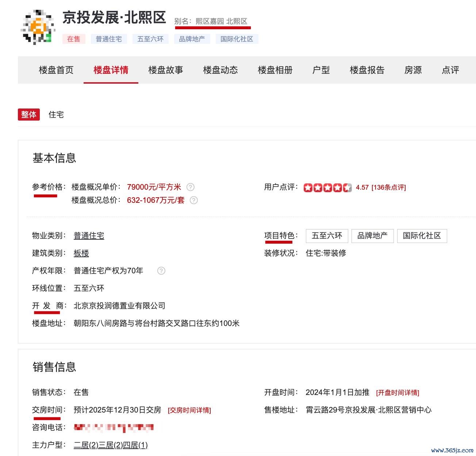Image resolution: width=476 pixels, height=456 pixels.
Task: Click the 普通住宅 property type link
Action: 89,236
